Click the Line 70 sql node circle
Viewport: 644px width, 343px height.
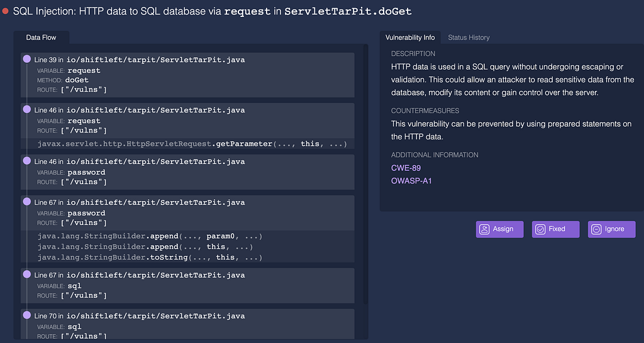27,315
